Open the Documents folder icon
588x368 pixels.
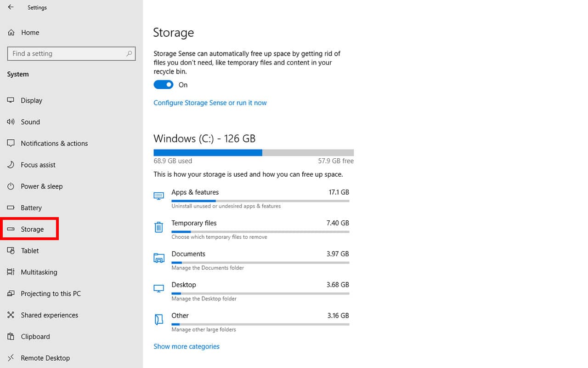point(158,258)
